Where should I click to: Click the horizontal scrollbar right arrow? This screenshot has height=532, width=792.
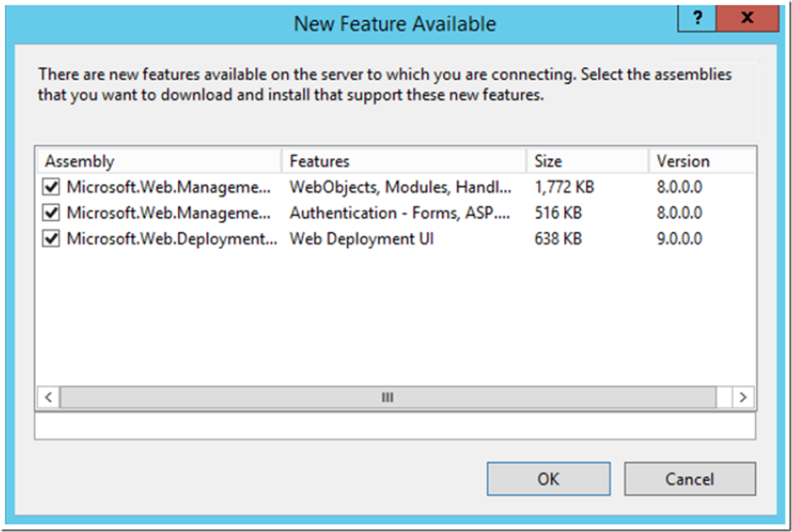(x=743, y=397)
